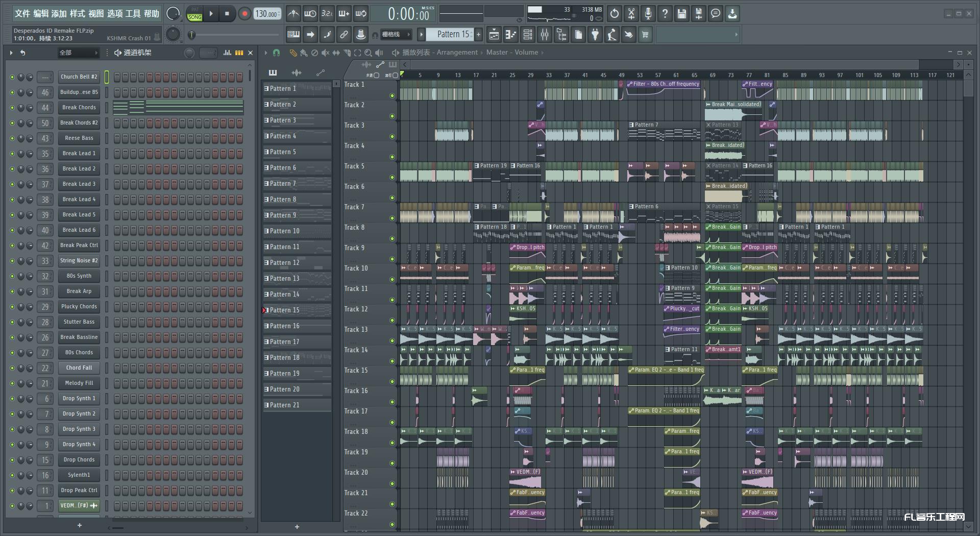Open 添加 menu
Image resolution: width=980 pixels, height=536 pixels.
pyautogui.click(x=59, y=14)
